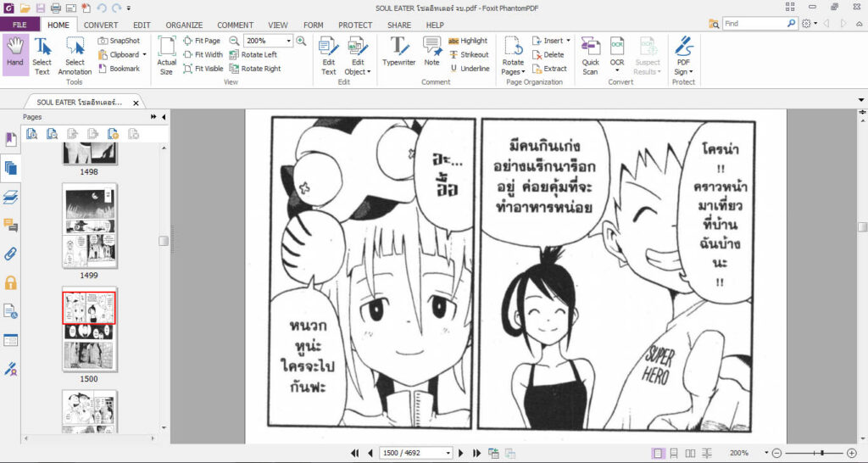Start a Quick Scan
868x463 pixels.
pyautogui.click(x=590, y=55)
